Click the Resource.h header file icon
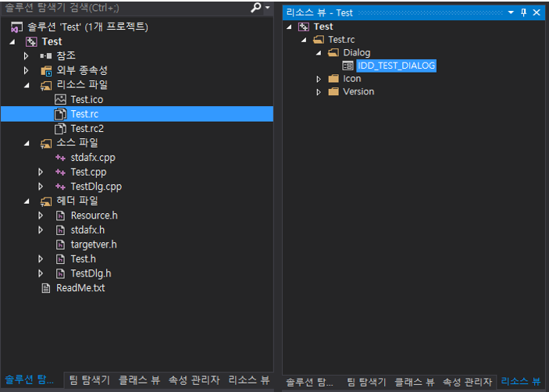 (61, 216)
